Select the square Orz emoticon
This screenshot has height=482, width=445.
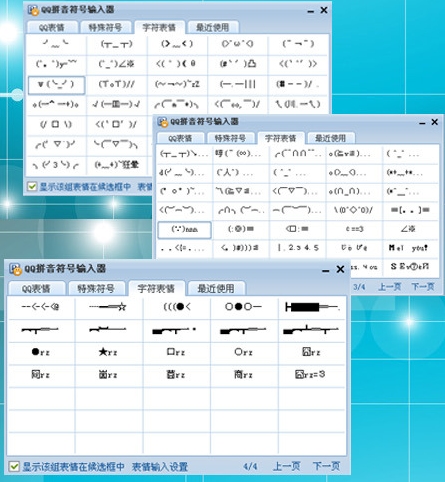176,352
